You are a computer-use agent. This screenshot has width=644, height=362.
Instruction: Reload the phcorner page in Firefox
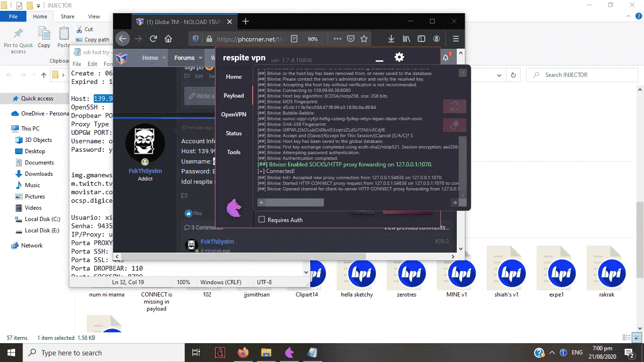153,39
